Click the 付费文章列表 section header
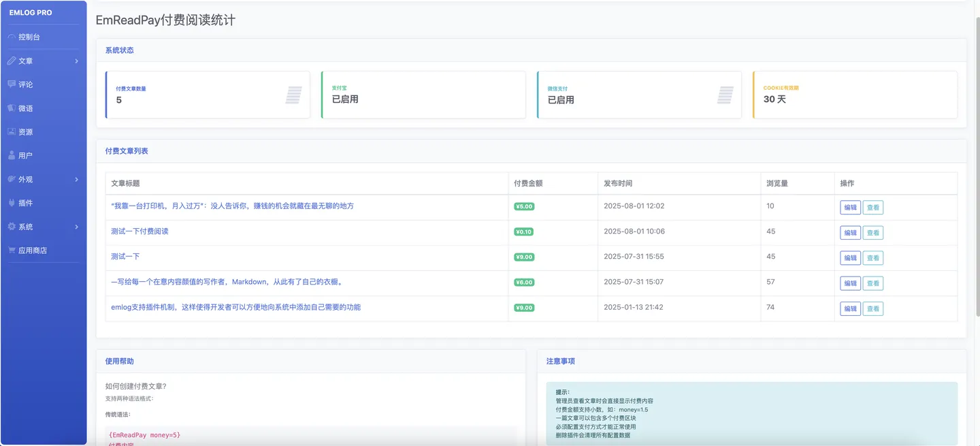Image resolution: width=980 pixels, height=446 pixels. [127, 151]
